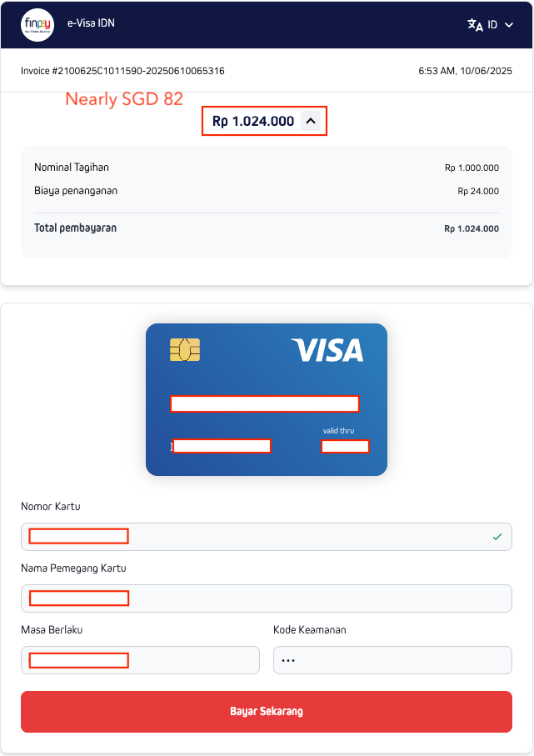The width and height of the screenshot is (534, 756).
Task: Click the green checkmark in Nomor Kartu
Action: [497, 537]
